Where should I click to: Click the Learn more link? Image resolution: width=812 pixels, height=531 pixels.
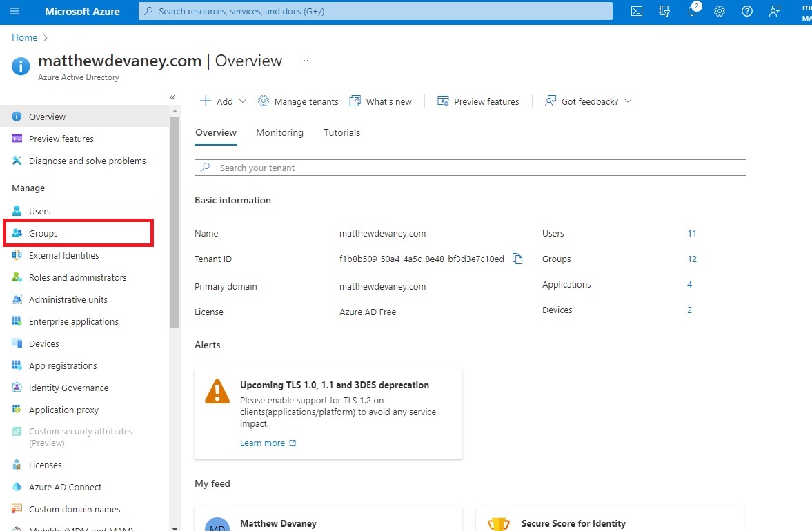263,443
